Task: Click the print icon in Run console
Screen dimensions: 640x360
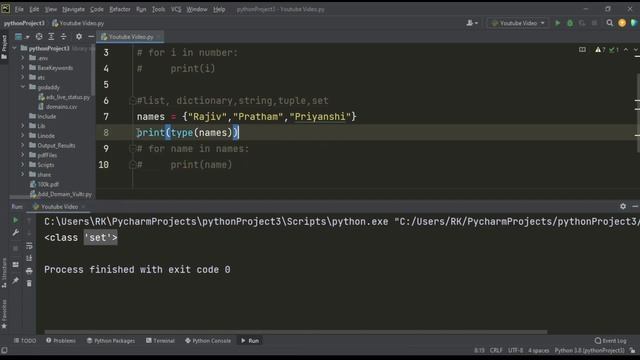Action: [x=29, y=271]
